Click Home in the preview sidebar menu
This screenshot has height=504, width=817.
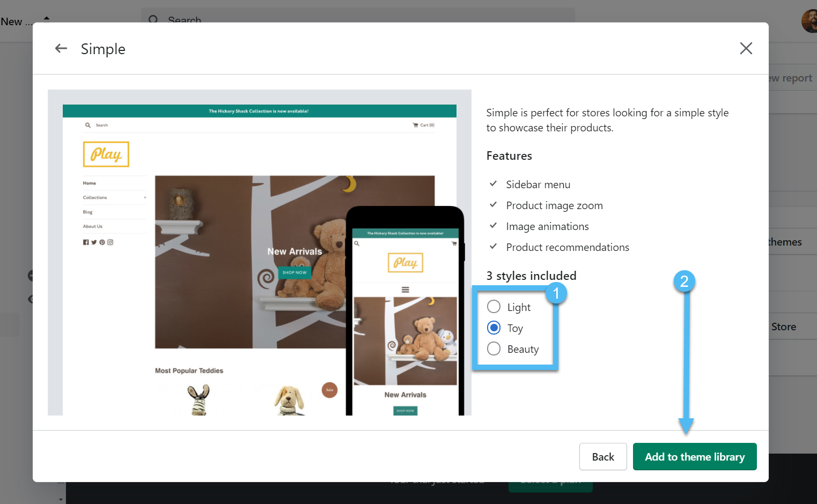point(90,183)
